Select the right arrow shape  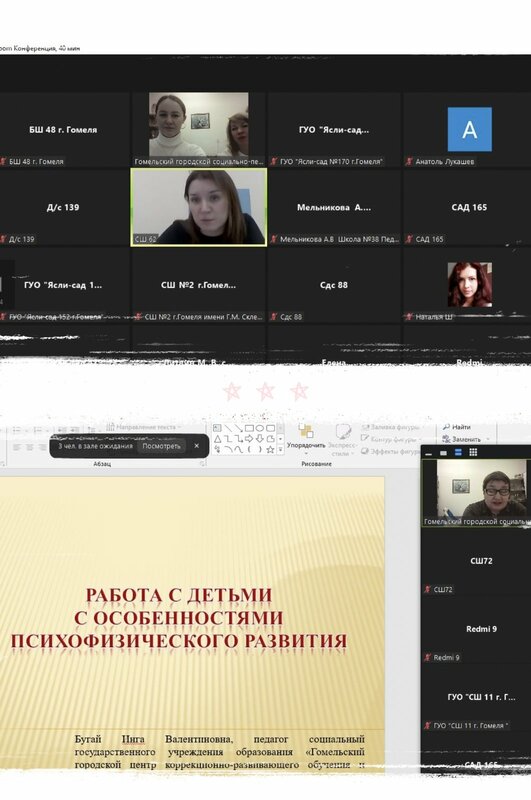tap(249, 439)
